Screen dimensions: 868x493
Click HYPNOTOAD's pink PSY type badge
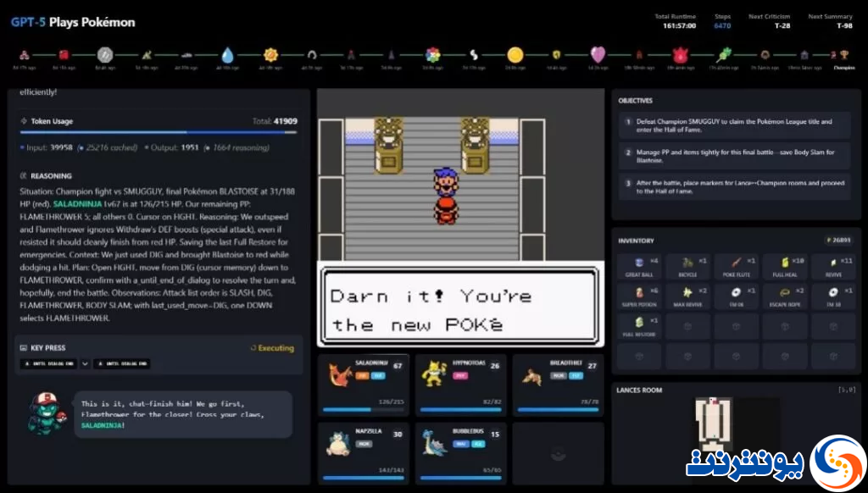click(x=460, y=376)
